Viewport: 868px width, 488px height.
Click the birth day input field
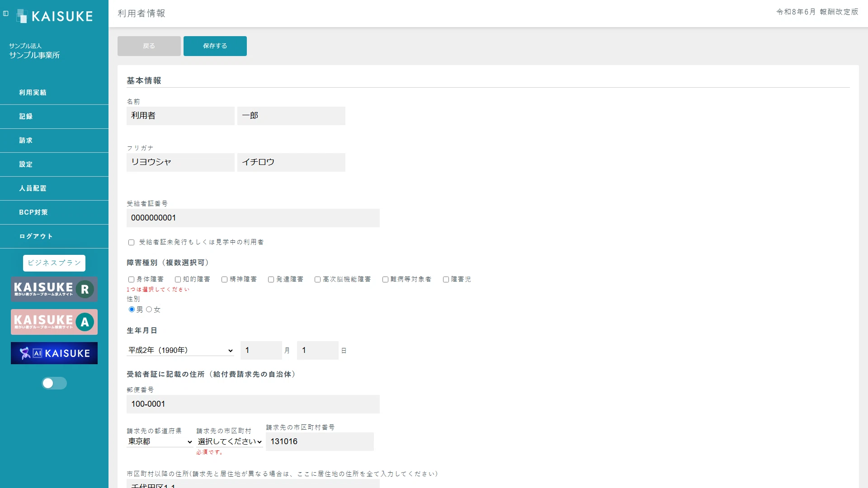click(318, 350)
